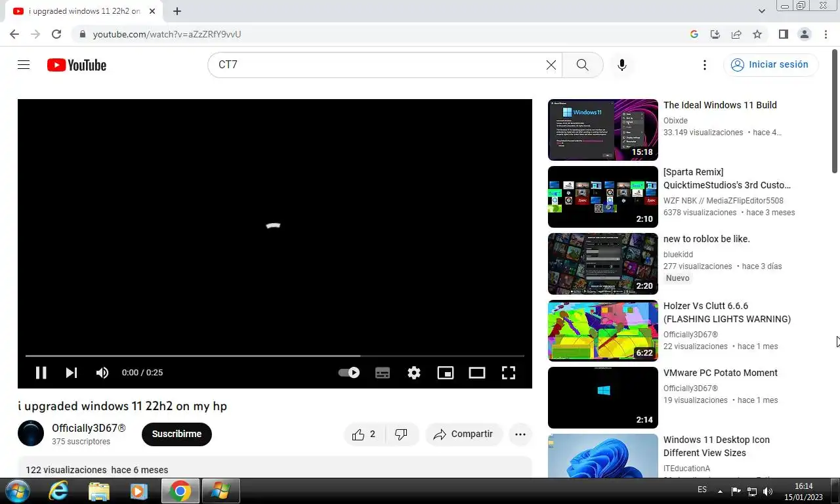The image size is (840, 504).
Task: Open the Chrome profile avatar
Action: click(x=805, y=34)
